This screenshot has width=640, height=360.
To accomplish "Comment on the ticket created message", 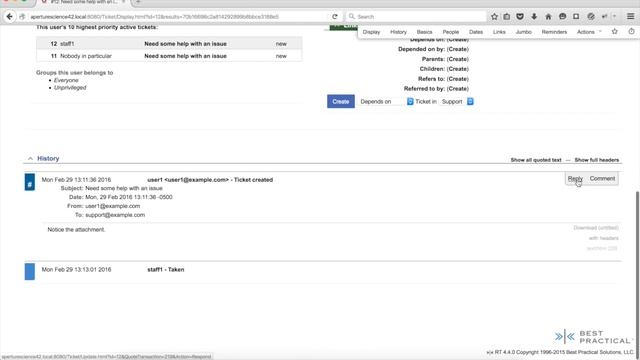I will (x=602, y=178).
